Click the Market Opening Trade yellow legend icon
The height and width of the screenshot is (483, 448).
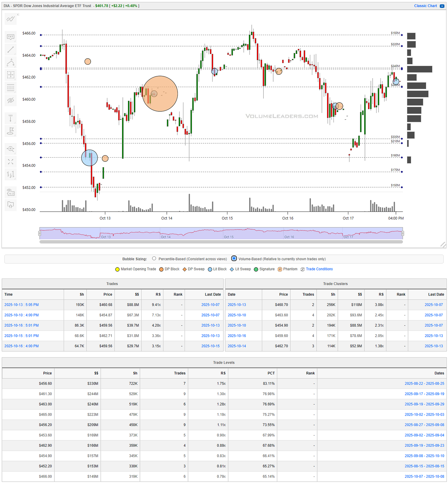pyautogui.click(x=117, y=269)
